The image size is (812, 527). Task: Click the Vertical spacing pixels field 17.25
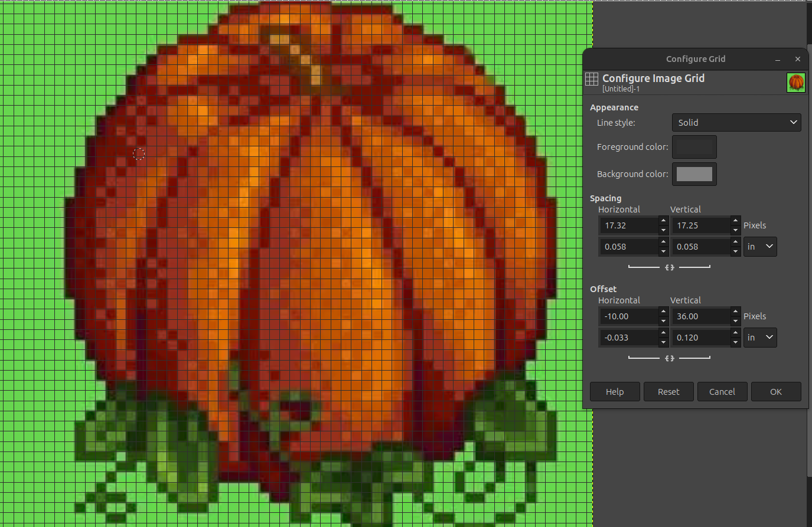pyautogui.click(x=700, y=225)
